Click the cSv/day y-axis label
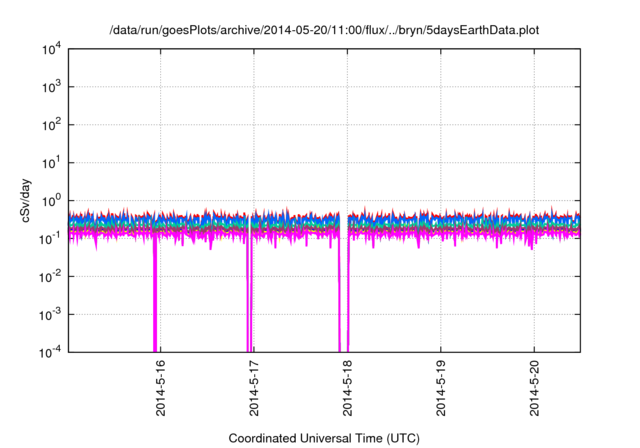The image size is (640, 448). click(x=26, y=200)
